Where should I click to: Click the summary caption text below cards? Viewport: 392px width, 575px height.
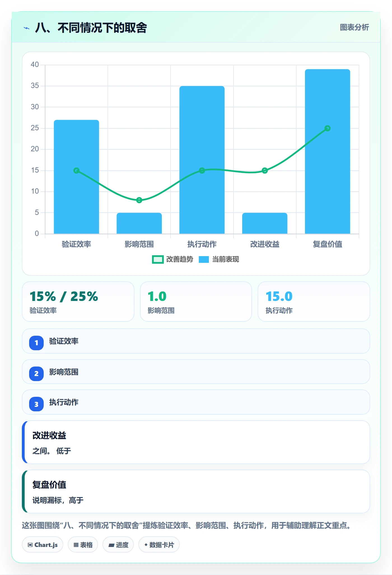pyautogui.click(x=187, y=525)
